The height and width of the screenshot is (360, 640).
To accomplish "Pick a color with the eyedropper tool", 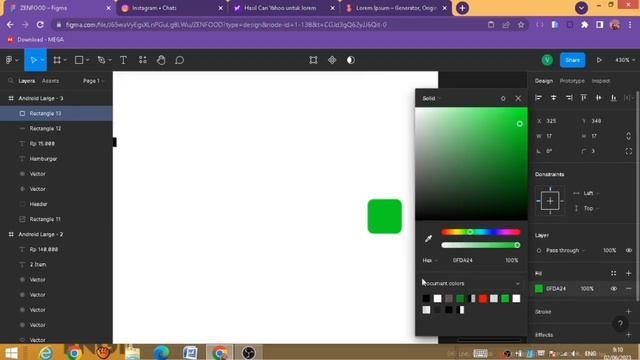I will (428, 238).
